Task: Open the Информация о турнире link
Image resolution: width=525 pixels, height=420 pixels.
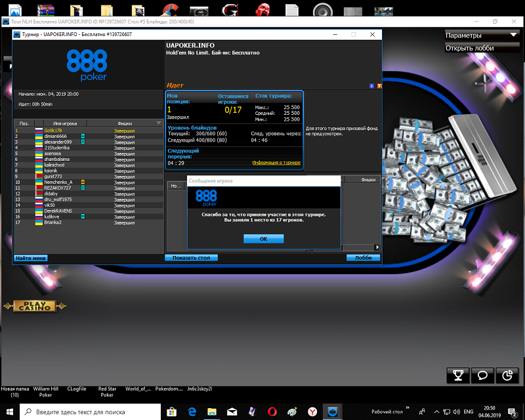Action: coord(276,163)
